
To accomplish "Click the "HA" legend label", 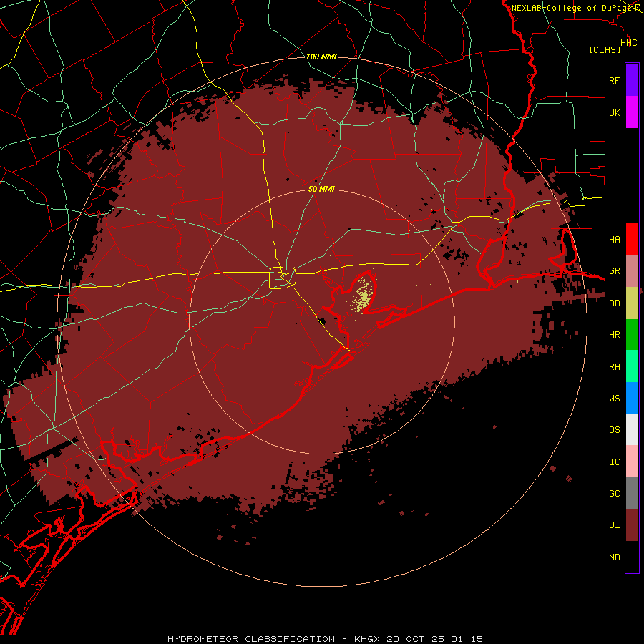I will [614, 239].
